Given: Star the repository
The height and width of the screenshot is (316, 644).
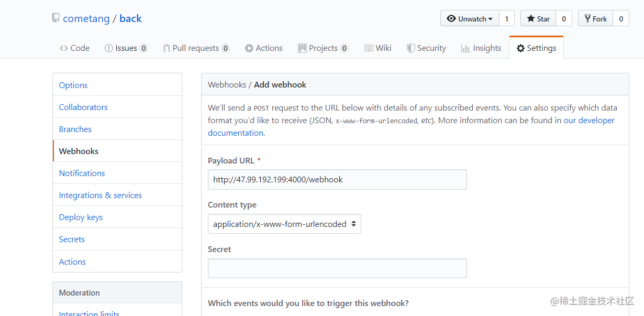Looking at the screenshot, I should pos(538,18).
